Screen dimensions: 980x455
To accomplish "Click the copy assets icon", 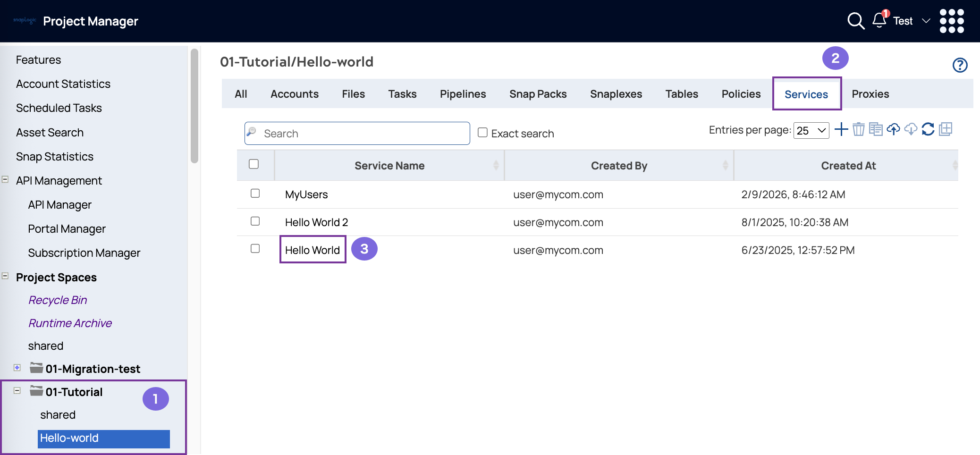I will [x=876, y=129].
